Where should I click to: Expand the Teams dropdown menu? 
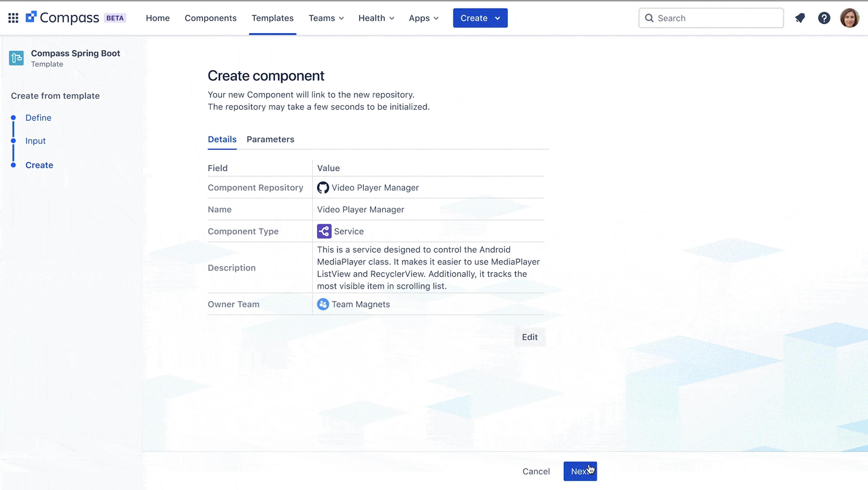[x=326, y=18]
